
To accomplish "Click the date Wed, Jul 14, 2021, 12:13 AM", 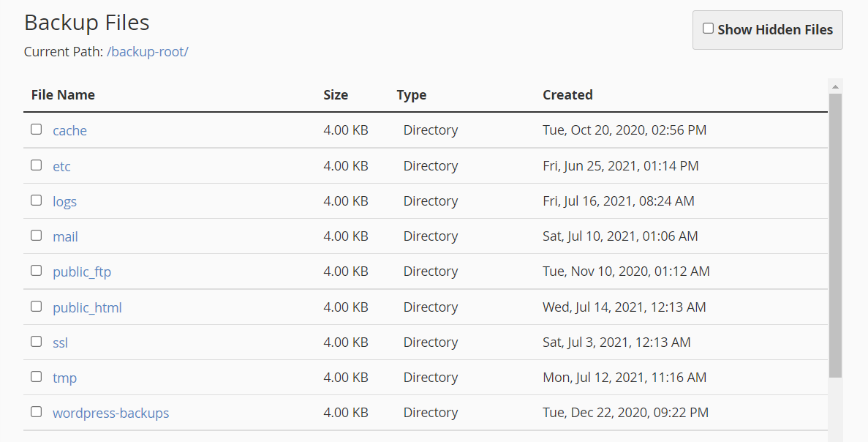I will coord(624,307).
